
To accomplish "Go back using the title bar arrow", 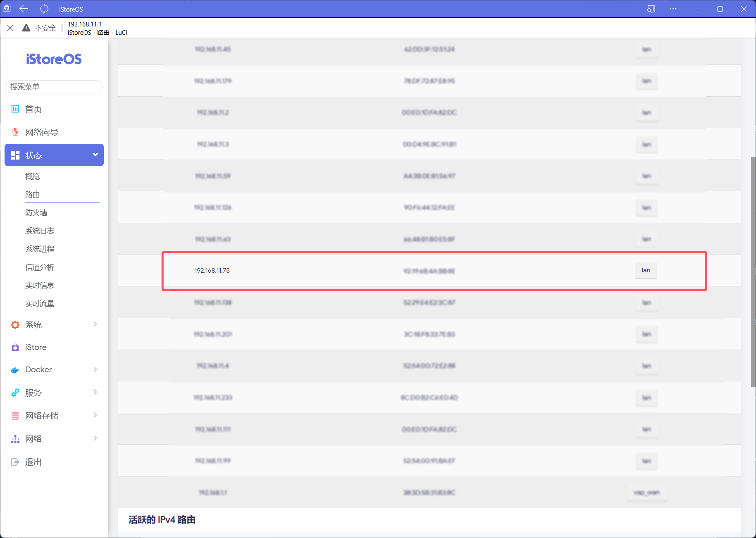I will (24, 9).
